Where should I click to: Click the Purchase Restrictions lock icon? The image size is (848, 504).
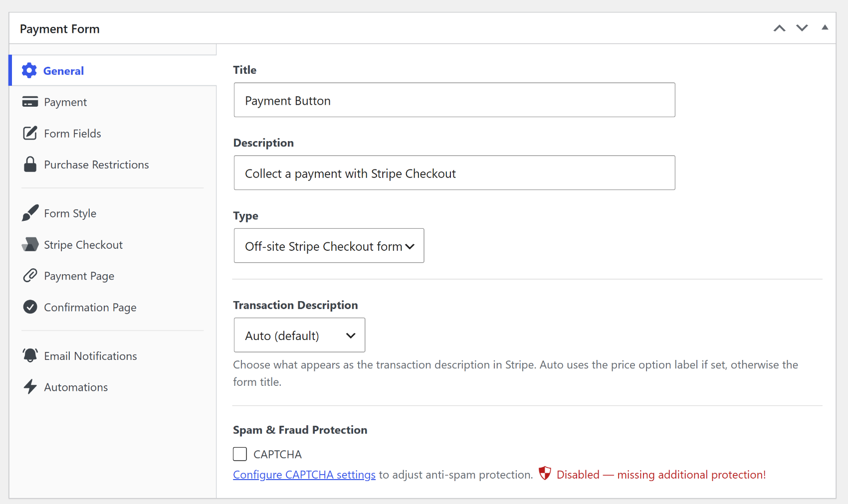30,165
